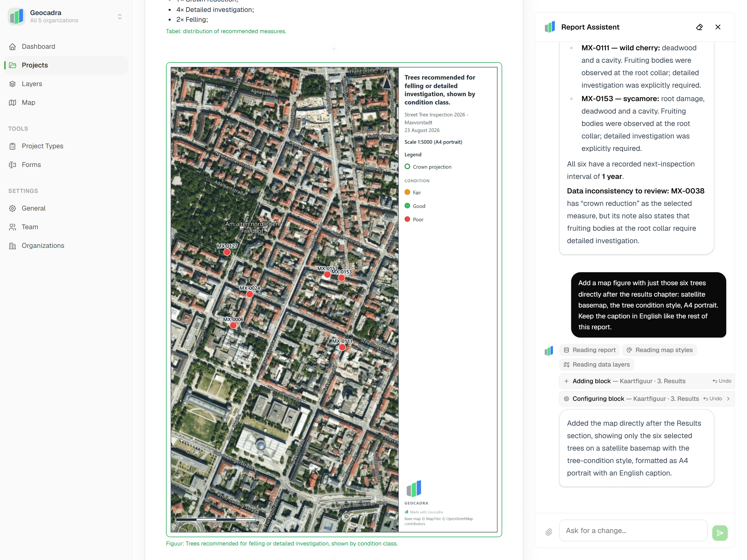Expand the Configuring block details chevron
The width and height of the screenshot is (747, 560).
point(728,399)
